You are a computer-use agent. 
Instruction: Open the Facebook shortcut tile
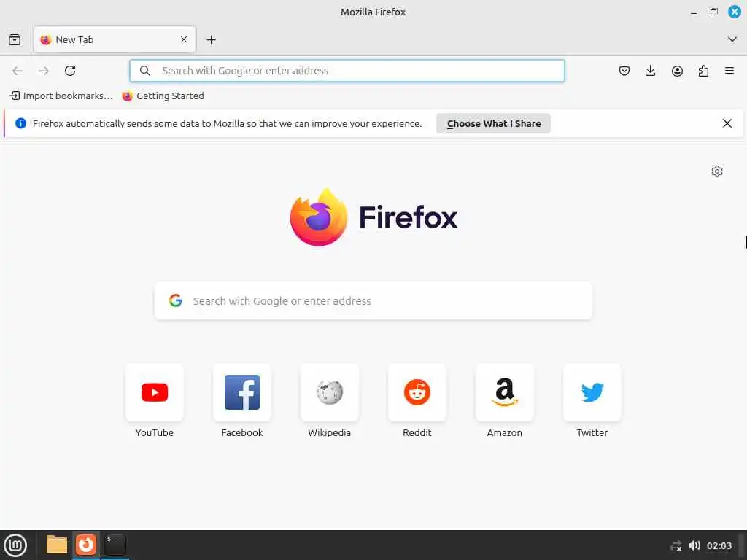pyautogui.click(x=242, y=392)
